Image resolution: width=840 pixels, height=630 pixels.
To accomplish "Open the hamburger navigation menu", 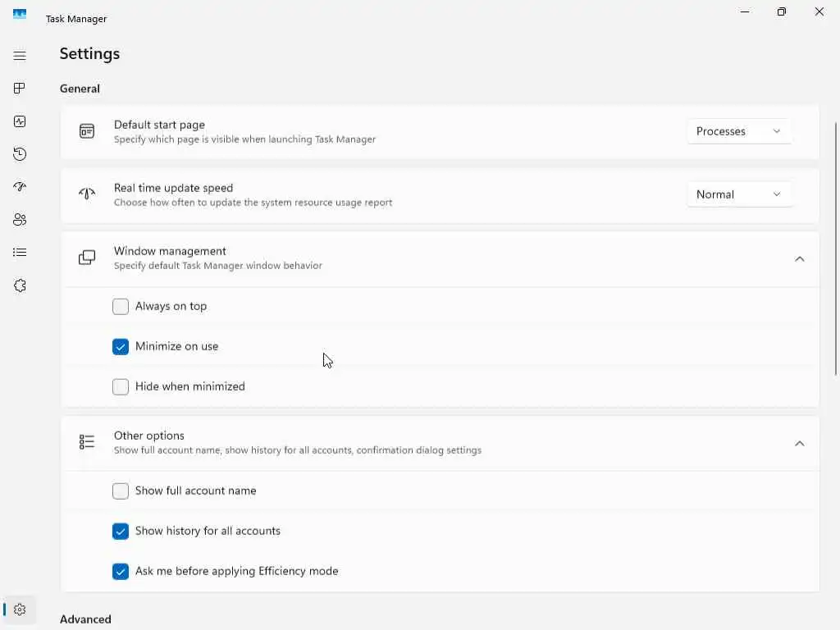I will (20, 56).
